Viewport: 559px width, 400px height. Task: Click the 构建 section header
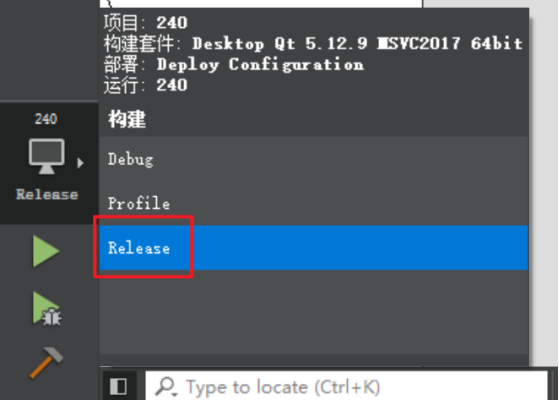click(127, 119)
